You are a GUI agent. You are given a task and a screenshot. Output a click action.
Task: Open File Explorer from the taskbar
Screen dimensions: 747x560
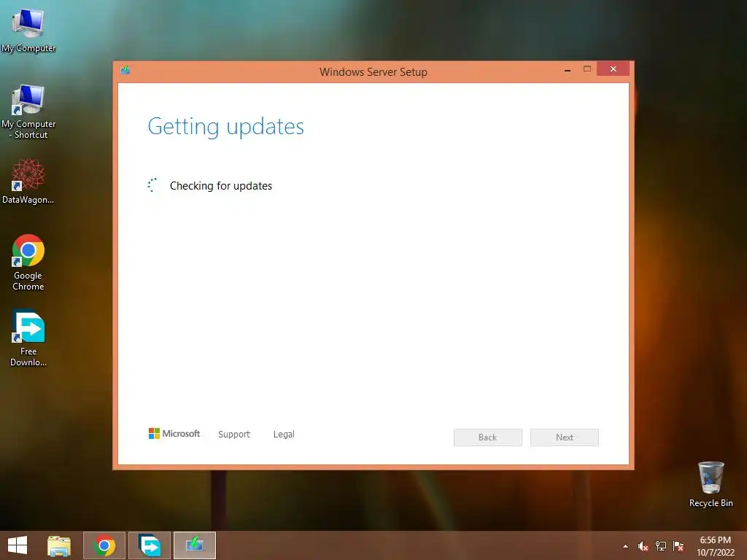click(59, 545)
